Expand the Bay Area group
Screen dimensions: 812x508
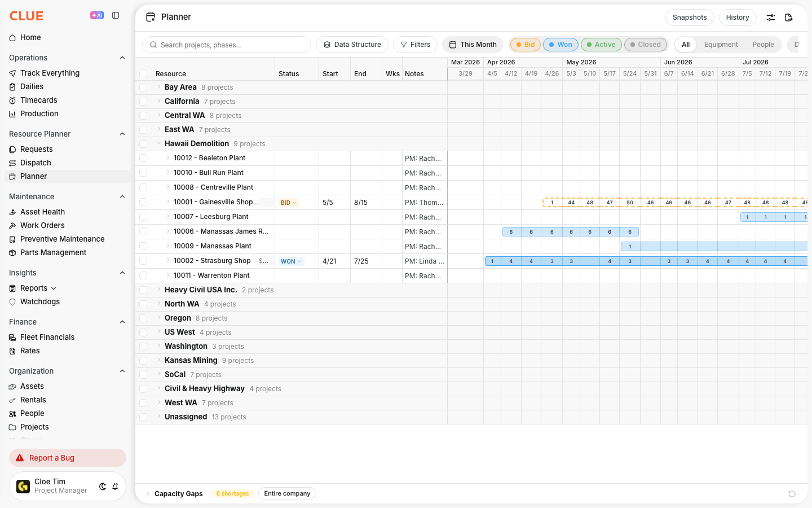tap(159, 87)
